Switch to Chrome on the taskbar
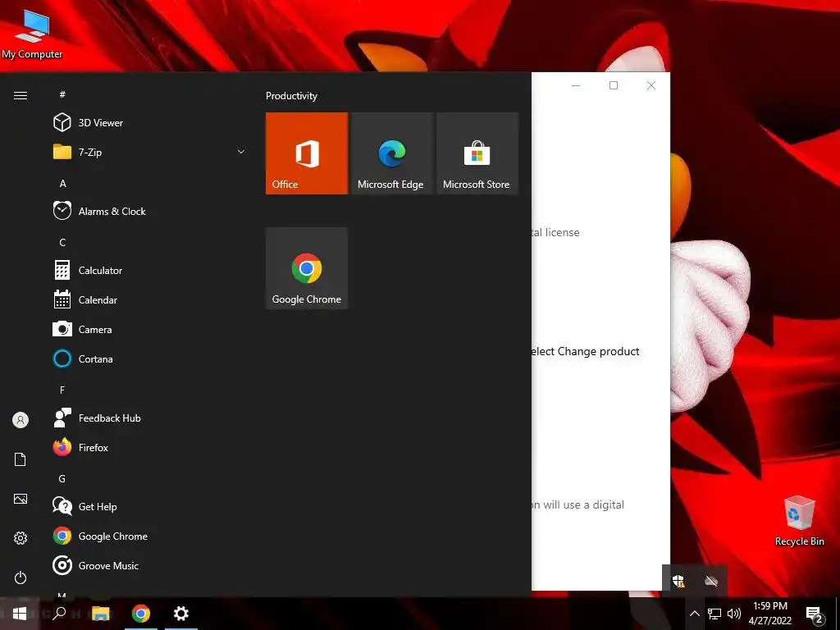The height and width of the screenshot is (630, 840). (x=141, y=614)
